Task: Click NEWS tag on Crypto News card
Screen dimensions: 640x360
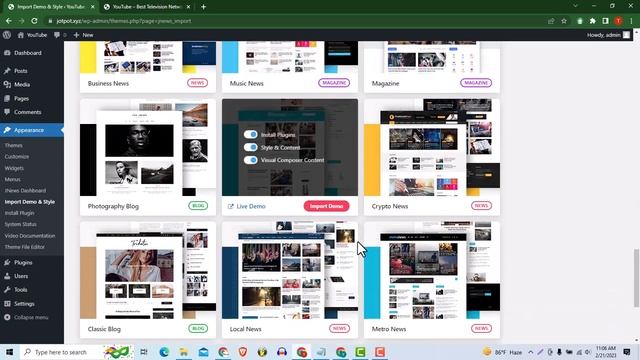Action: coord(481,206)
